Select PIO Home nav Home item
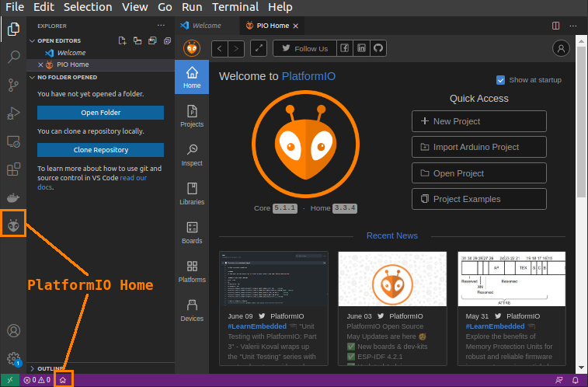The image size is (588, 387). [x=192, y=77]
